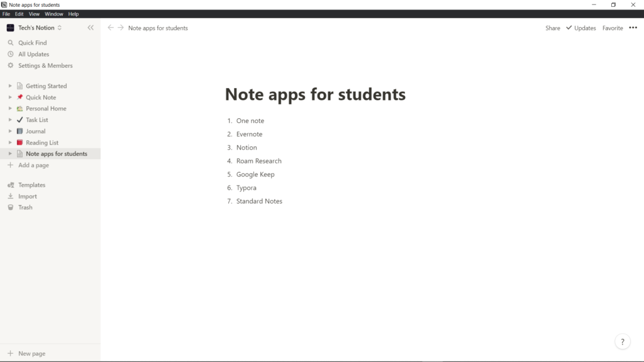Expand the Quick Note page tree
The image size is (644, 362).
(10, 97)
